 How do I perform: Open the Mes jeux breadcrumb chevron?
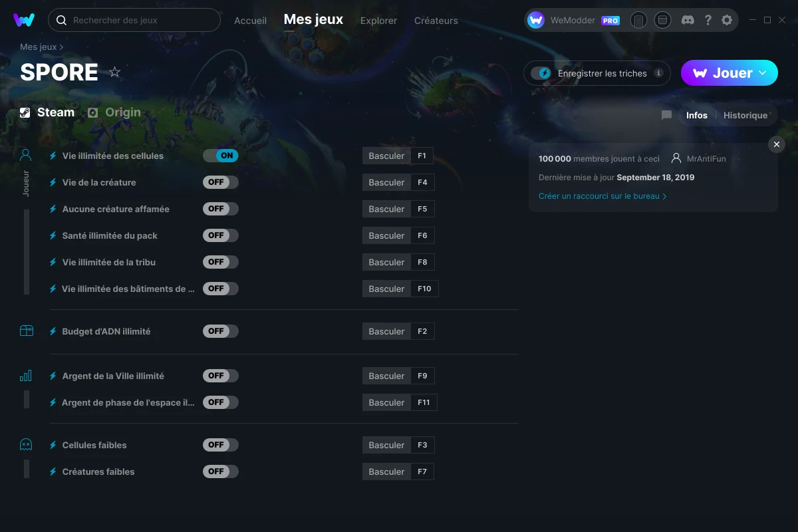click(x=61, y=47)
